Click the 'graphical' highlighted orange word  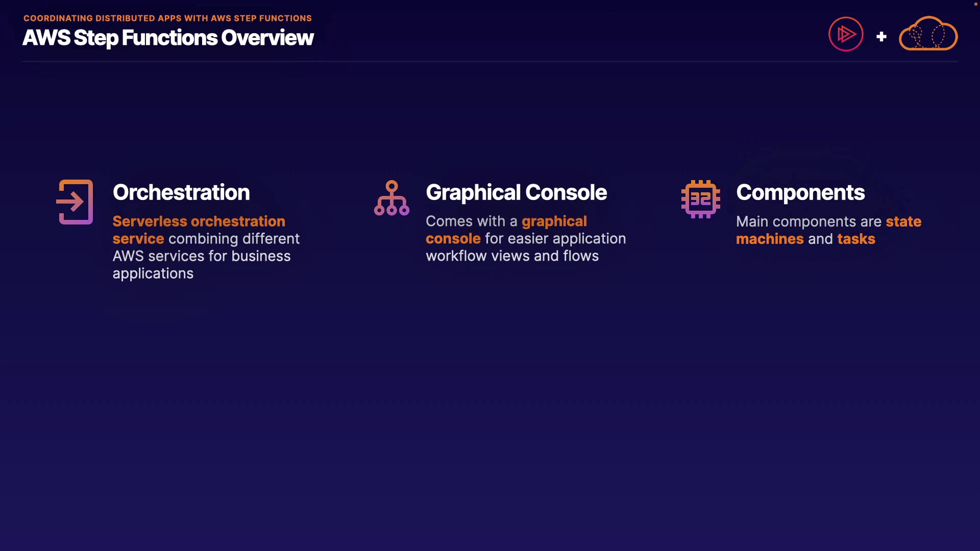coord(554,221)
